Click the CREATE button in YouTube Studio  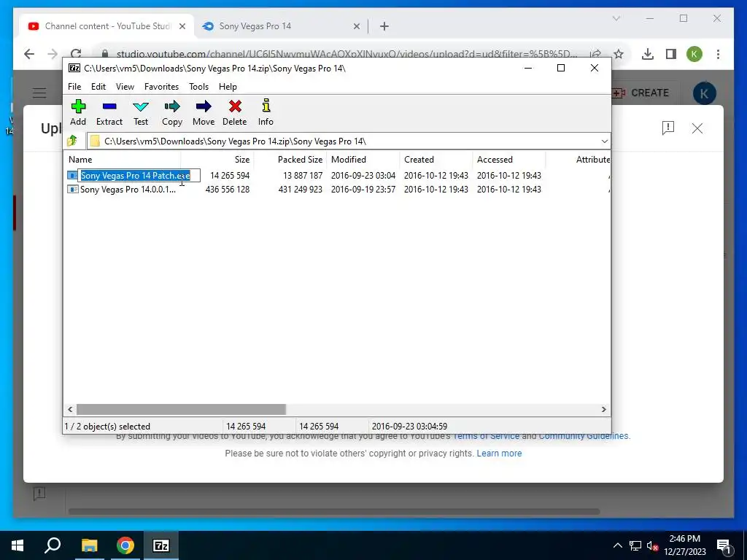pyautogui.click(x=640, y=93)
